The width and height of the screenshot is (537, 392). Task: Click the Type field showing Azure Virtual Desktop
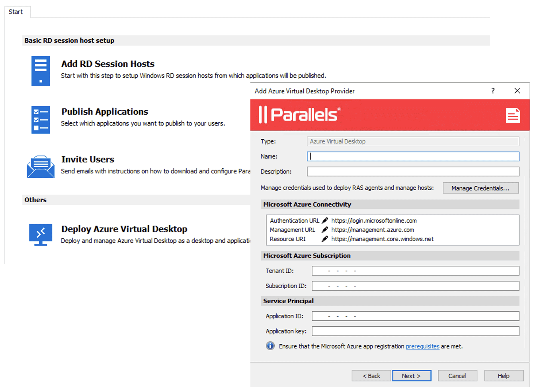413,141
